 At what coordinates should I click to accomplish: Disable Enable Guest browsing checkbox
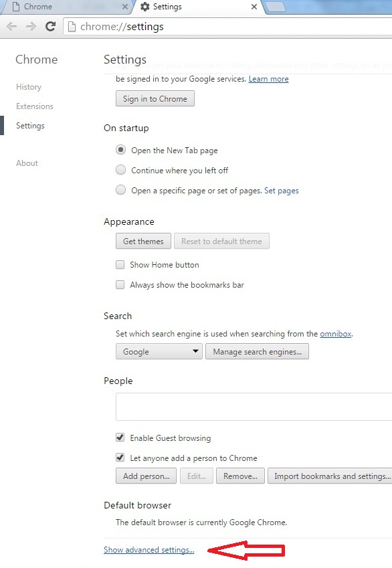(x=120, y=438)
